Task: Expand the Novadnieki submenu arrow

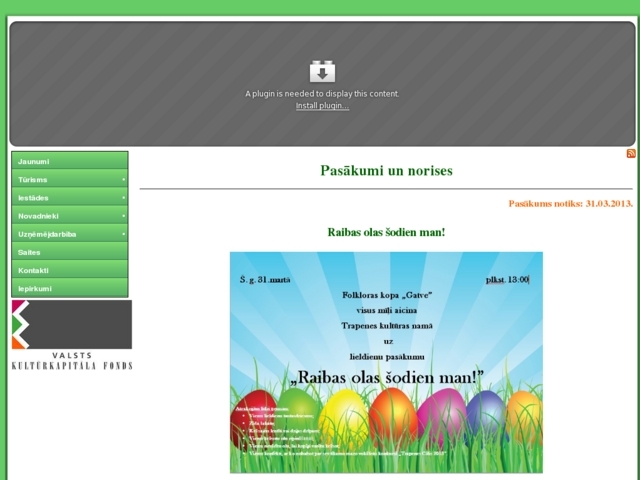Action: click(x=124, y=216)
